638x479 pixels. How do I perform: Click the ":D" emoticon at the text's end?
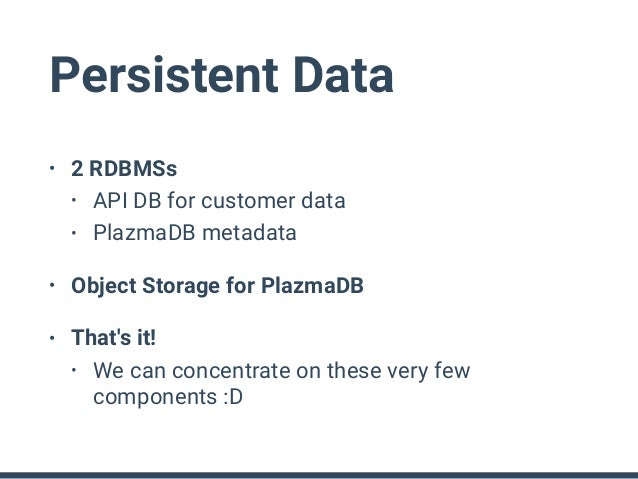233,397
